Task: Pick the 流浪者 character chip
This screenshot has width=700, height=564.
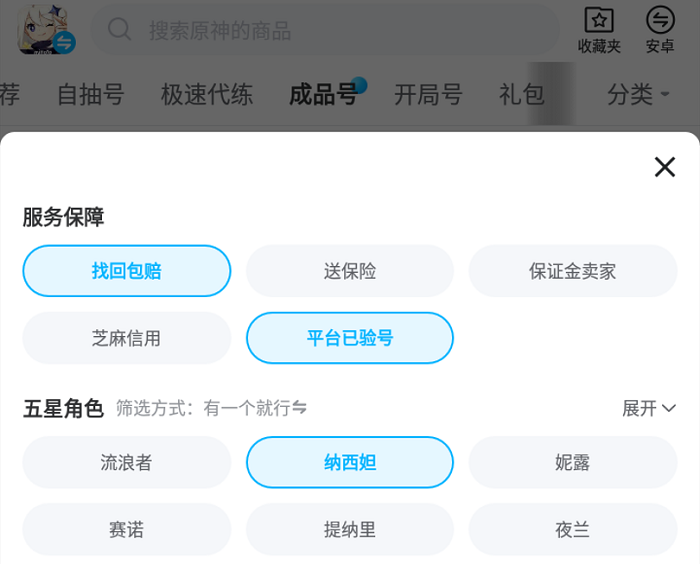Action: (127, 462)
